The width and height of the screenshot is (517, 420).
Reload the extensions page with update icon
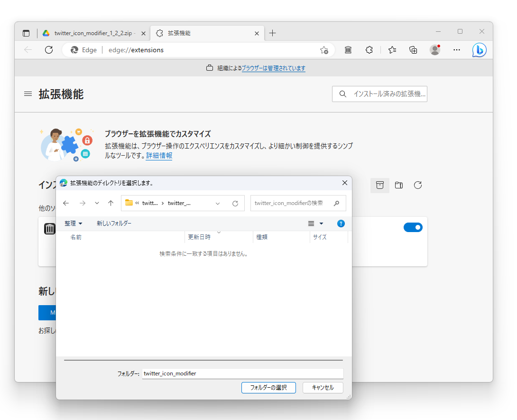(417, 185)
